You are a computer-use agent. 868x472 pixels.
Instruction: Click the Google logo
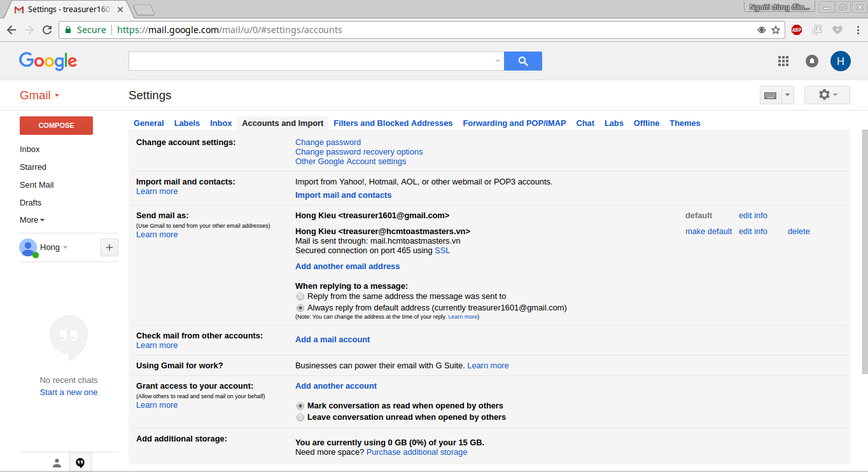(48, 61)
